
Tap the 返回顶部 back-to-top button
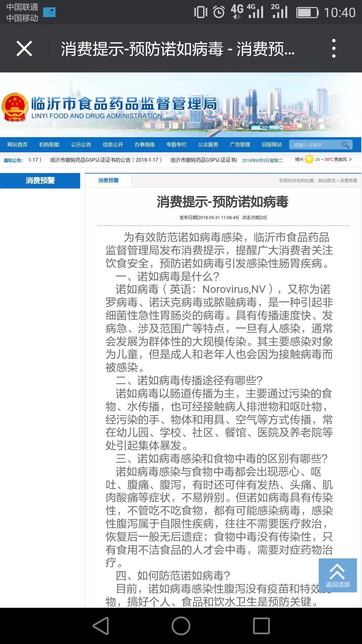click(338, 575)
